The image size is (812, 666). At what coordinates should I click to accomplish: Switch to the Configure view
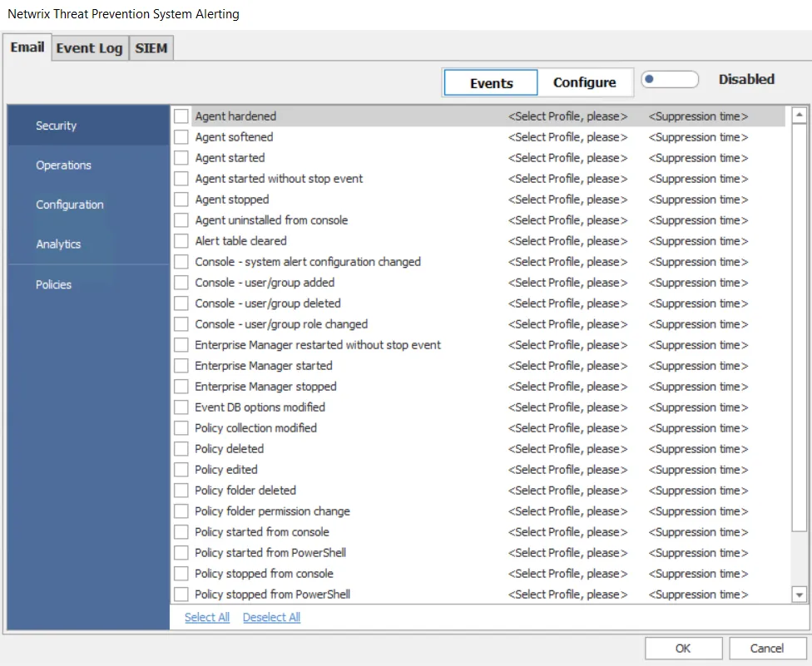pos(585,82)
